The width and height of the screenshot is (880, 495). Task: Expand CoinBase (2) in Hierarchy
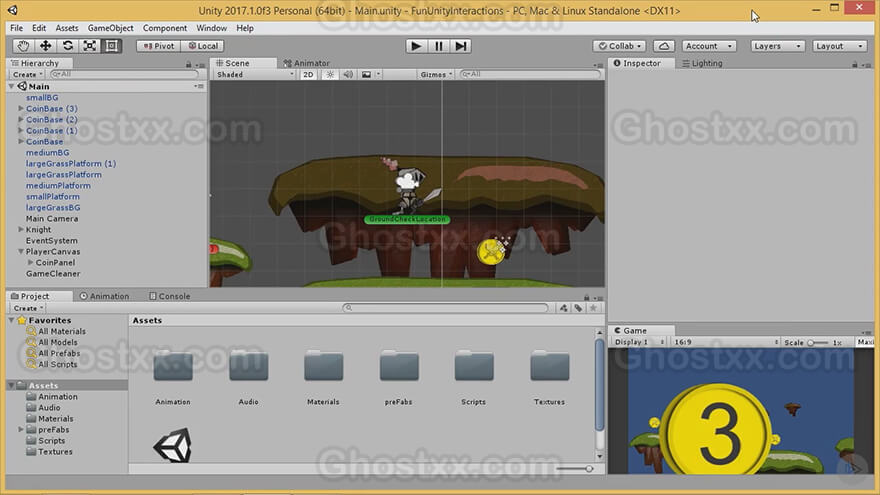(21, 119)
